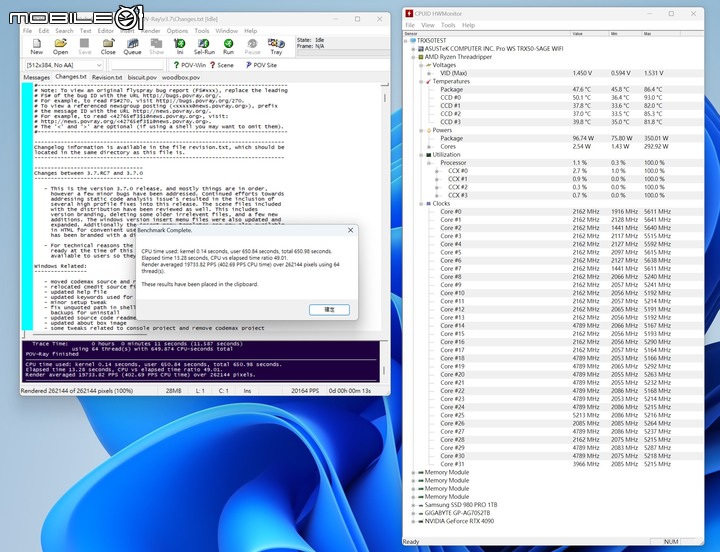Image resolution: width=720 pixels, height=552 pixels.
Task: Open the File menu in POV-Ray
Action: point(28,31)
